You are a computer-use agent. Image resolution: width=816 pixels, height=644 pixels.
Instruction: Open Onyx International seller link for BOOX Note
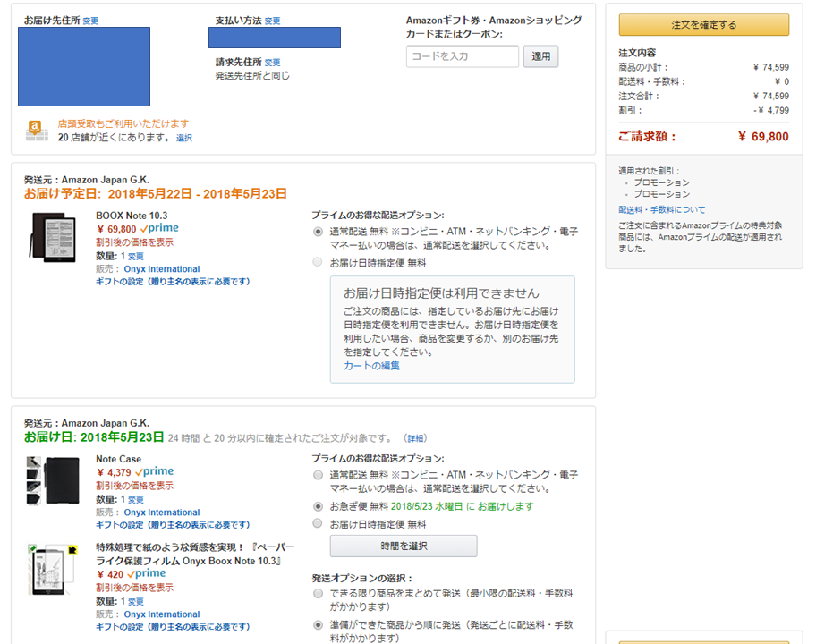point(162,269)
